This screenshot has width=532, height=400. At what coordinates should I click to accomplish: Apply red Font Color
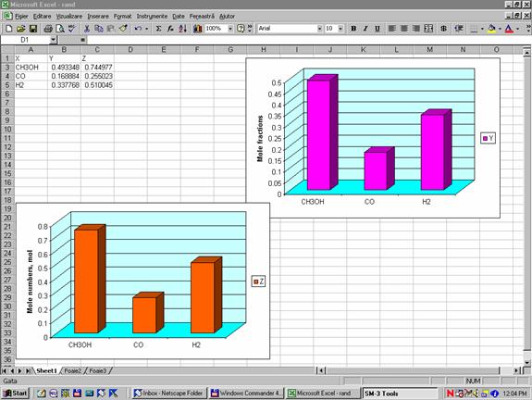[x=509, y=29]
